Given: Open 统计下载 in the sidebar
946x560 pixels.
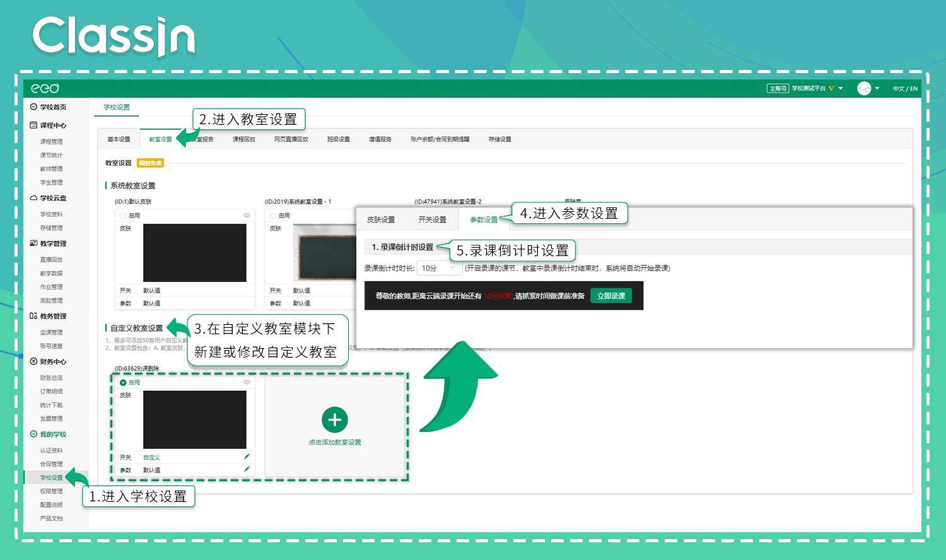Looking at the screenshot, I should coord(52,405).
